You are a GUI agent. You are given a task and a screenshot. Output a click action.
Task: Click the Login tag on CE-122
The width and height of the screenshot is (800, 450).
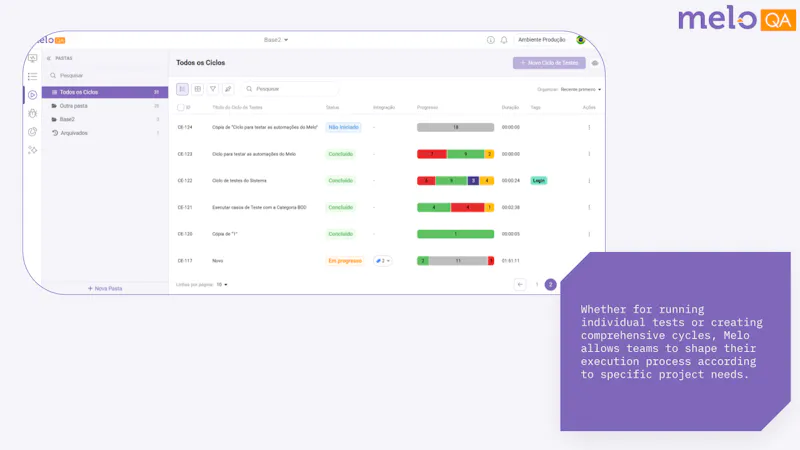pyautogui.click(x=539, y=181)
